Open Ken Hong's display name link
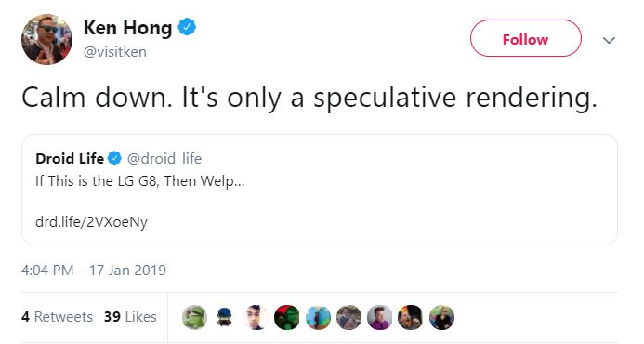Image resolution: width=644 pixels, height=344 pixels. coord(127,28)
